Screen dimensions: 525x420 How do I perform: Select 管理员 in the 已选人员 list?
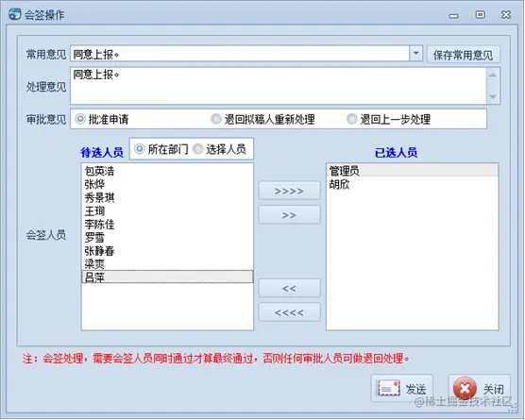pos(413,171)
